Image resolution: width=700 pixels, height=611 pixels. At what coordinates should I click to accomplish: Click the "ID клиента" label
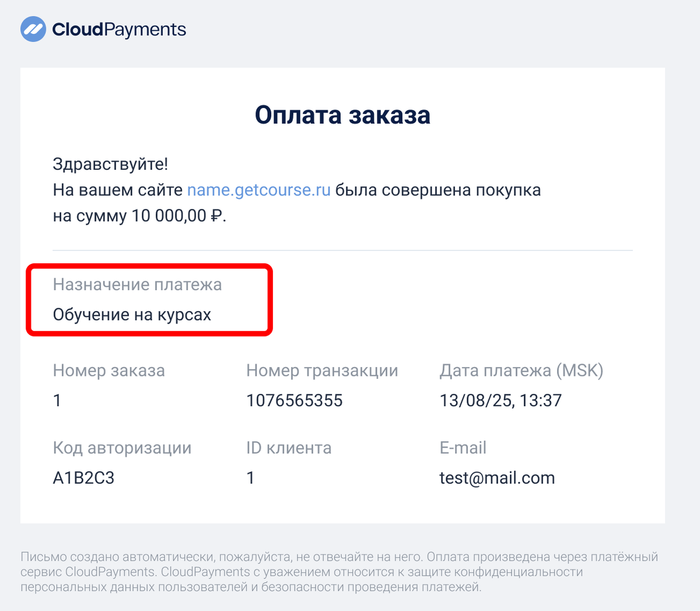289,448
